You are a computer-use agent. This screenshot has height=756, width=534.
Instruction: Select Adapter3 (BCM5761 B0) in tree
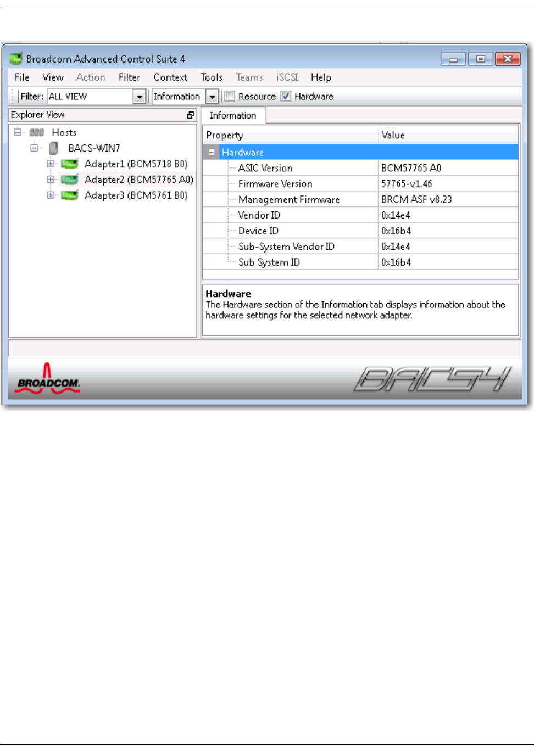[136, 195]
